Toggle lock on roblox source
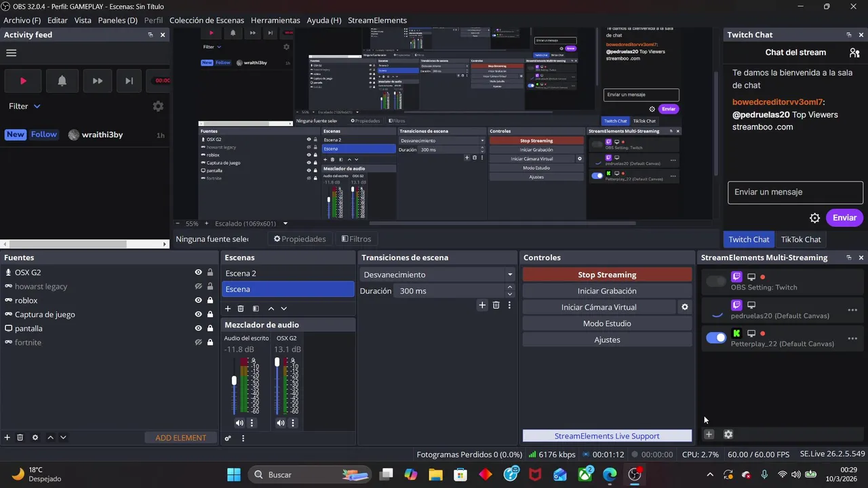 click(210, 300)
